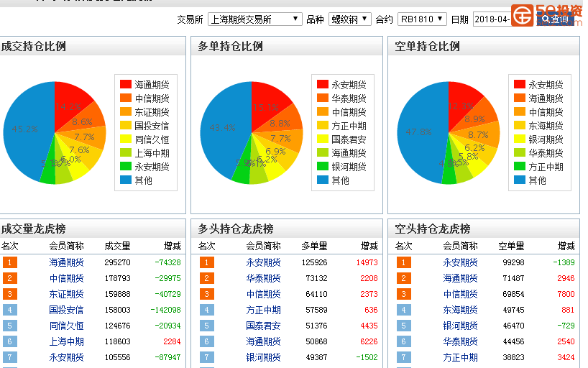The width and height of the screenshot is (588, 368).
Task: Click the 成交量龙虎榜 panel title
Action: [34, 229]
